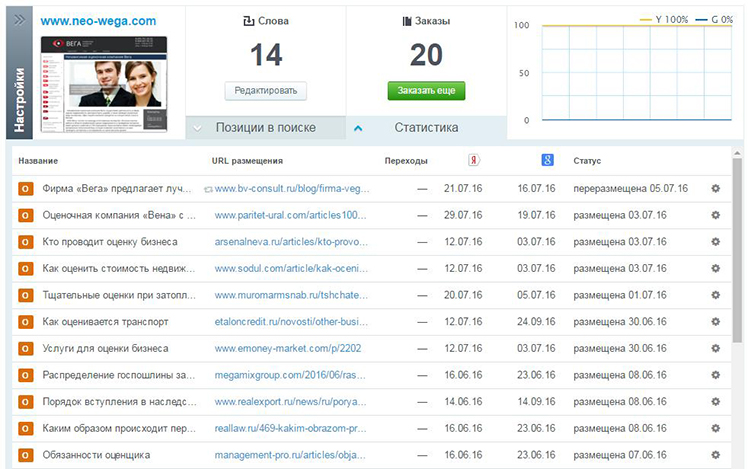
Task: Click orange O icon for Фирма «Вега» row
Action: pos(25,189)
